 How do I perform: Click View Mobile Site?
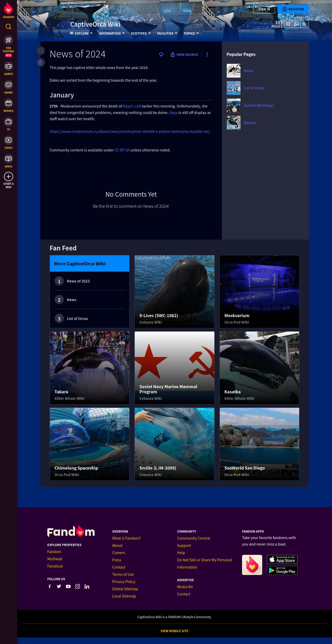tap(175, 631)
